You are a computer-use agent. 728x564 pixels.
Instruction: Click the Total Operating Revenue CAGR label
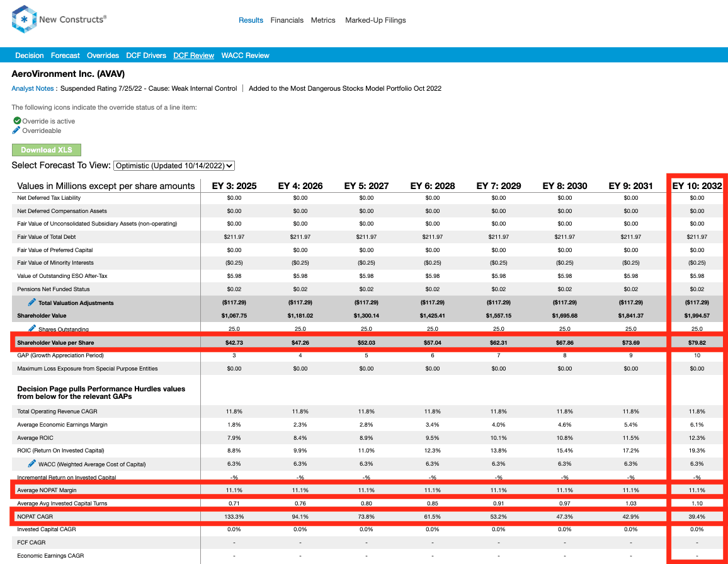(x=57, y=411)
